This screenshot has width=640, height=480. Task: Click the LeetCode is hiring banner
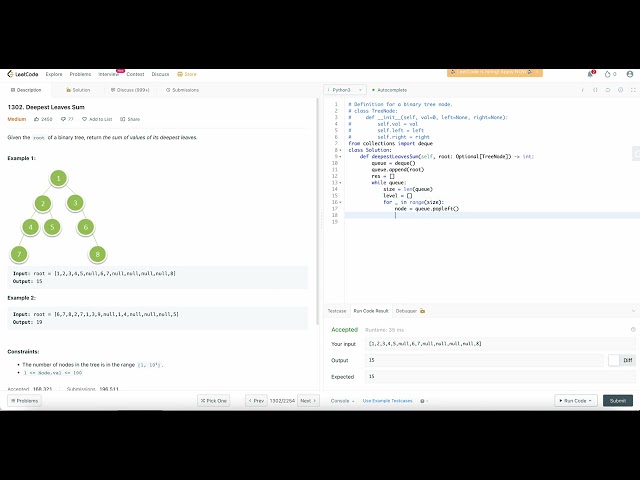(495, 72)
